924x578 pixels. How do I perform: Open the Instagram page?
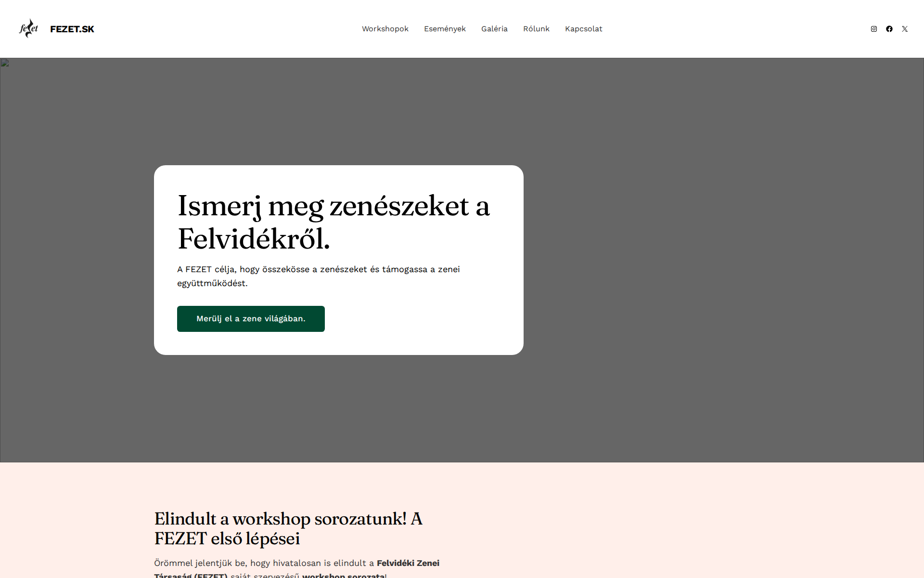pos(874,29)
